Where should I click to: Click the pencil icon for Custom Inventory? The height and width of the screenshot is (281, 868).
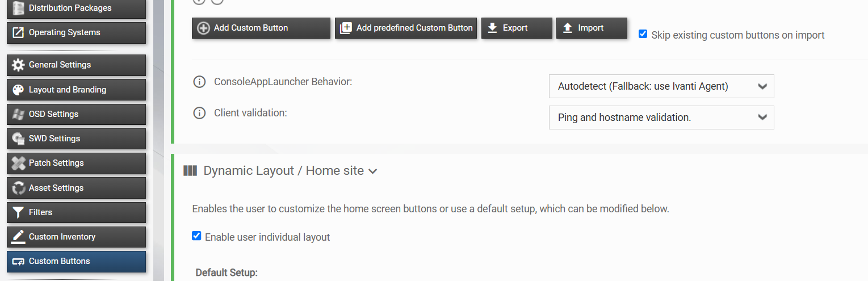pyautogui.click(x=18, y=237)
